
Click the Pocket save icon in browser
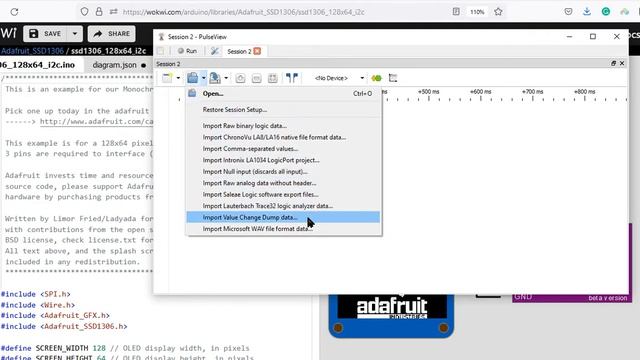click(568, 12)
